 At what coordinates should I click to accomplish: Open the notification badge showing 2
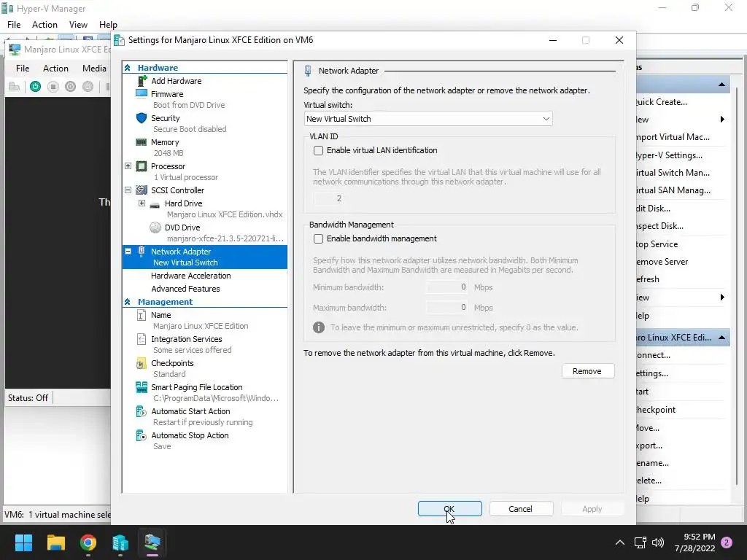727,542
